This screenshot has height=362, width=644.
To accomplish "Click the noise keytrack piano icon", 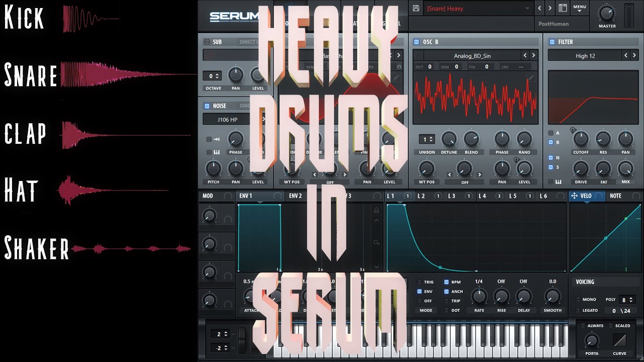I will pyautogui.click(x=216, y=152).
